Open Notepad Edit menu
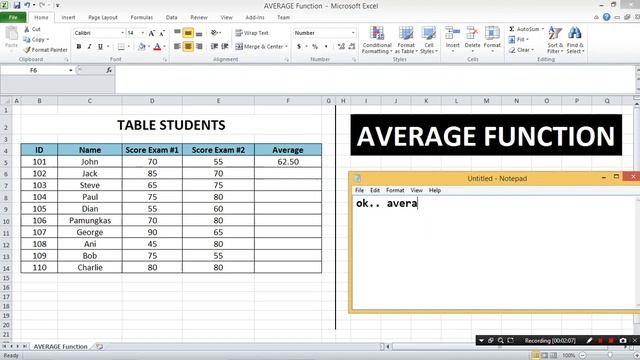 [375, 190]
